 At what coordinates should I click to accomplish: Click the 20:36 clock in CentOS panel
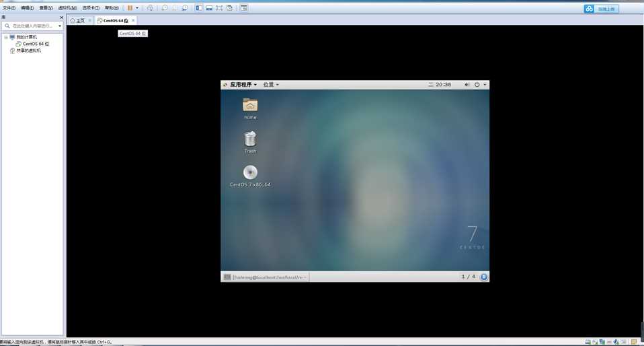(440, 84)
